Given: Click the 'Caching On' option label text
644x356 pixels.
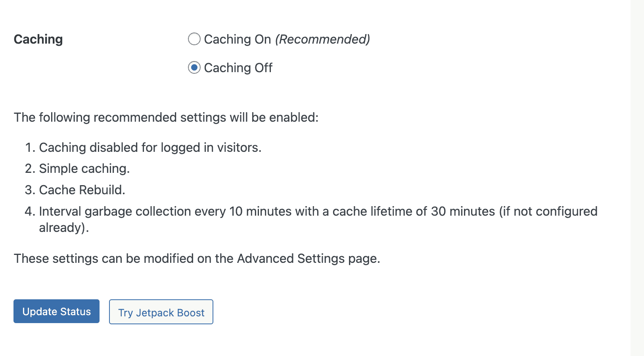Looking at the screenshot, I should 238,39.
